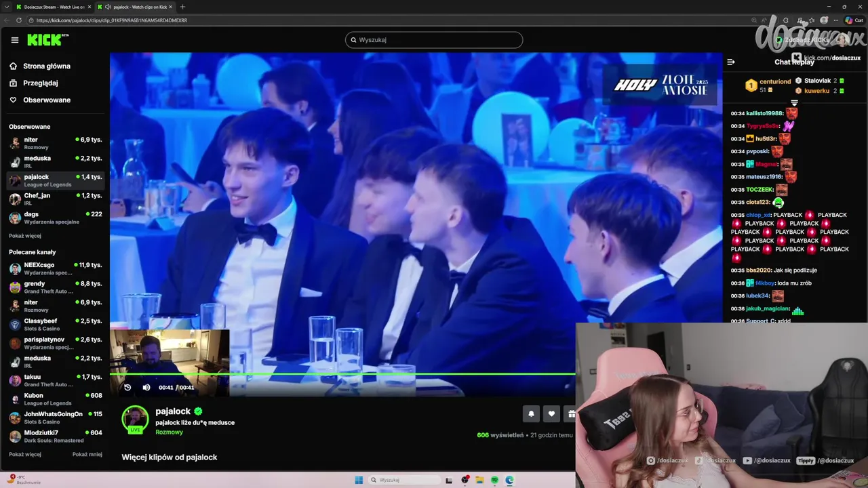Open Microsoft Edge from the taskbar

(509, 480)
